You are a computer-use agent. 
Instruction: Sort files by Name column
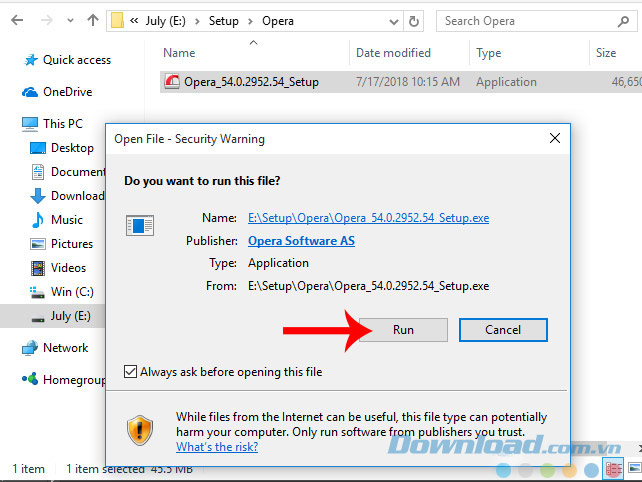click(179, 53)
